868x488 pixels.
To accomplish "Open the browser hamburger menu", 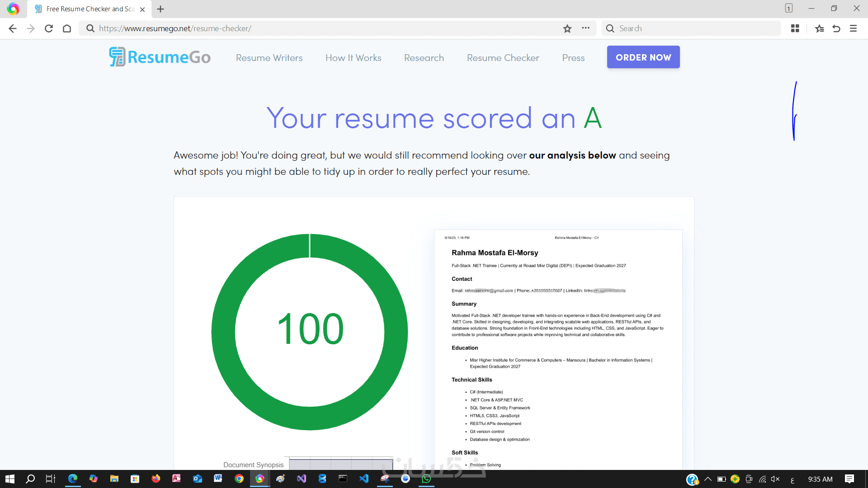I will [x=854, y=28].
